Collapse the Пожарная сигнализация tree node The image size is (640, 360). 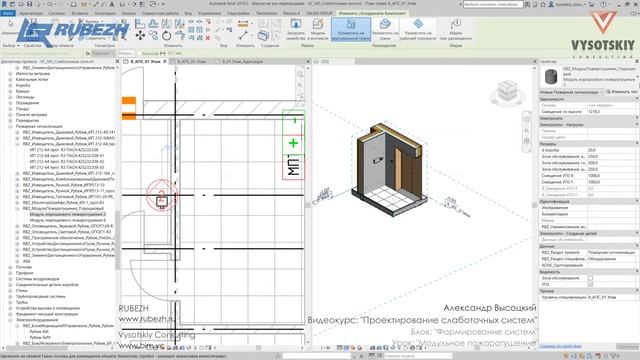10,127
